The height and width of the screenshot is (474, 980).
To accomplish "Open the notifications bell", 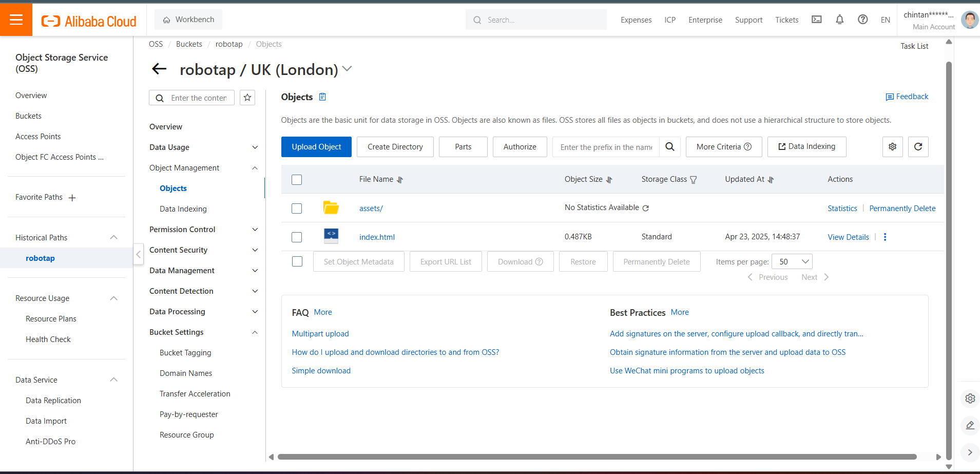I will pyautogui.click(x=839, y=20).
